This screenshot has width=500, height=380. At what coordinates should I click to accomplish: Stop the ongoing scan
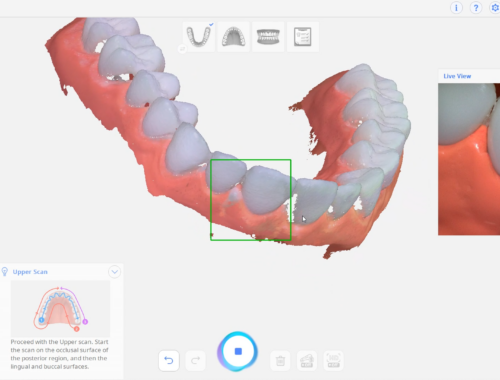tap(238, 351)
